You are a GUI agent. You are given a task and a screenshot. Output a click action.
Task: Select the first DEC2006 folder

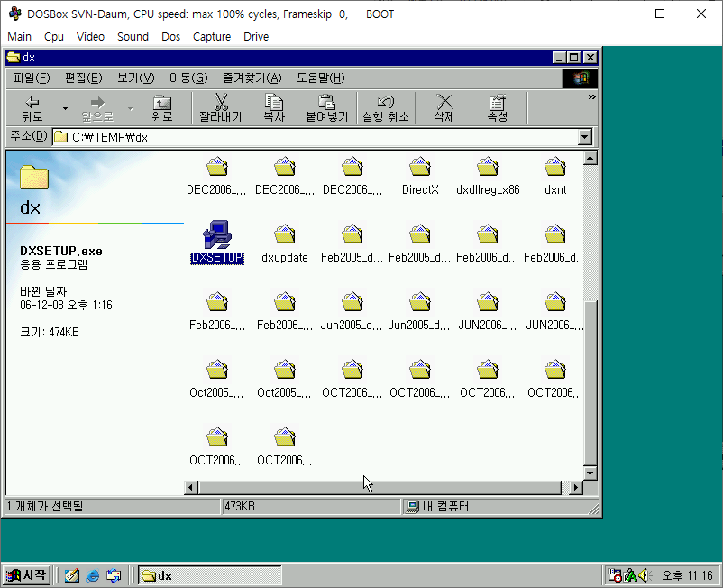pos(216,175)
